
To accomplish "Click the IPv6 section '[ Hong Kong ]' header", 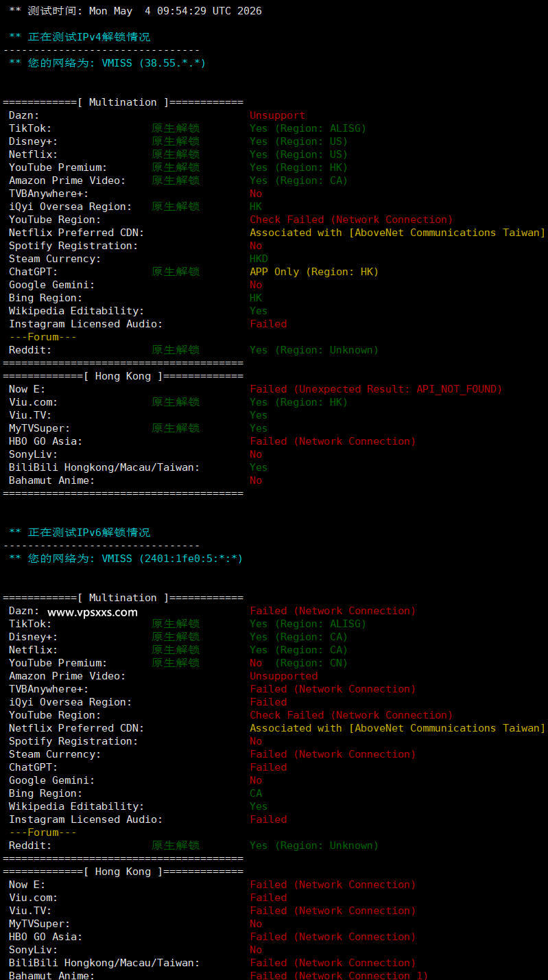I will (123, 872).
